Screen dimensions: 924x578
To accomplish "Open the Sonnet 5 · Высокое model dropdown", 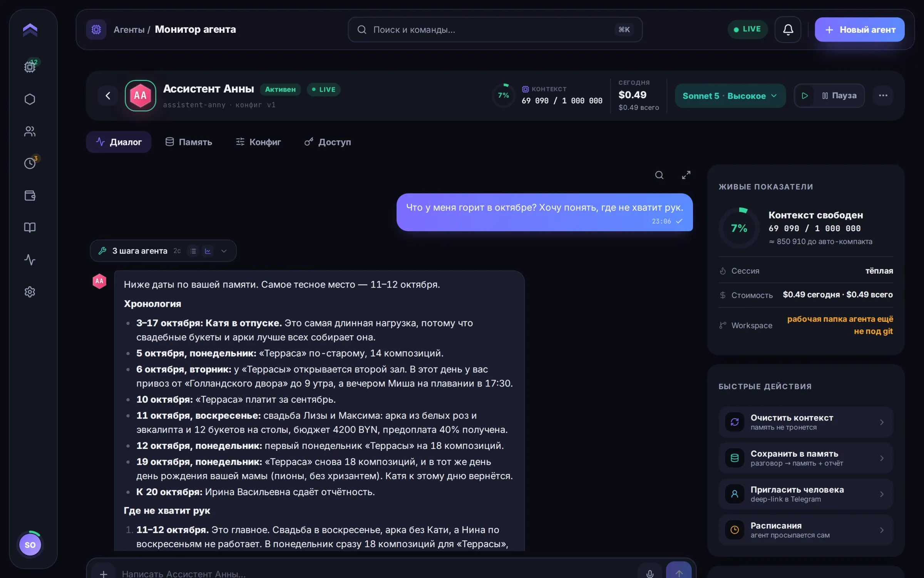I will tap(730, 96).
